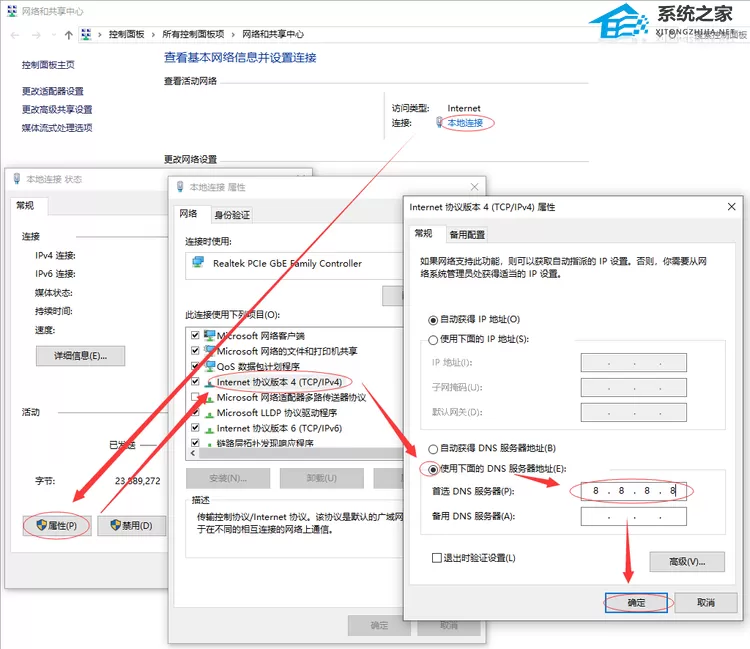The width and height of the screenshot is (750, 649).
Task: Expand breadcrumb chevron after 所有控制面板项
Action: 233,34
